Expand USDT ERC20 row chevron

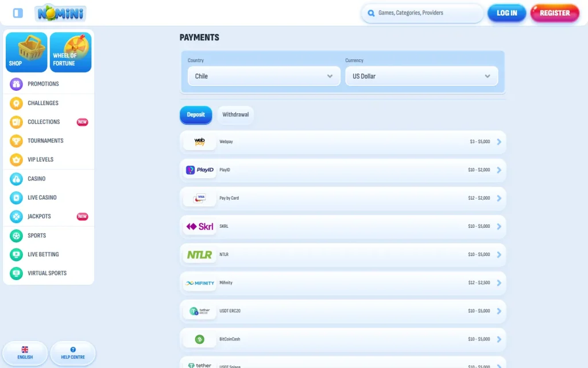[499, 311]
